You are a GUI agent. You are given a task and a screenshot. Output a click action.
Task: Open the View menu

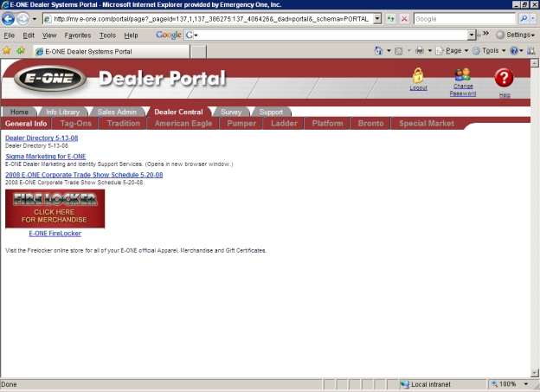click(x=49, y=35)
